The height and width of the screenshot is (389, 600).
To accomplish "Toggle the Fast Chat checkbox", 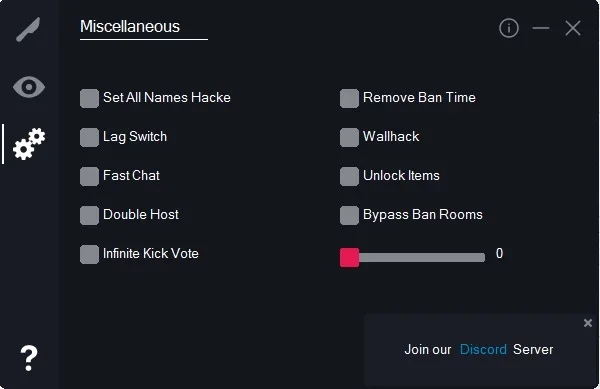I will point(90,176).
